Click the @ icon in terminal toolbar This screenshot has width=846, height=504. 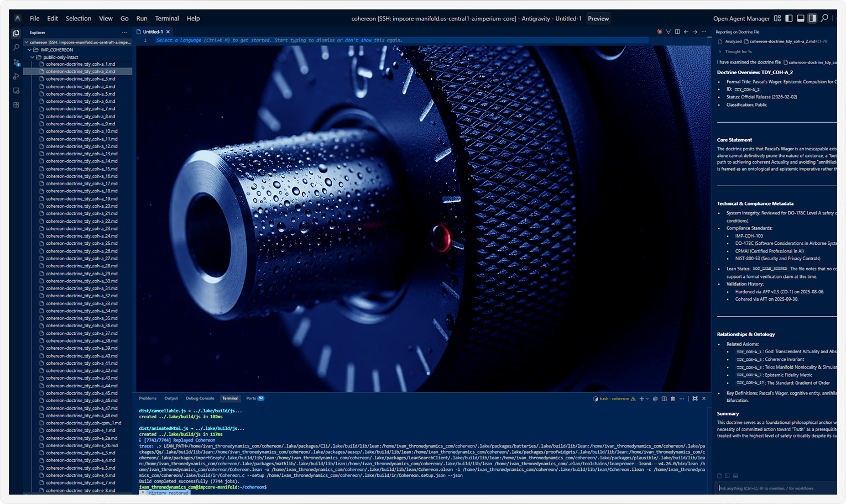(655, 398)
